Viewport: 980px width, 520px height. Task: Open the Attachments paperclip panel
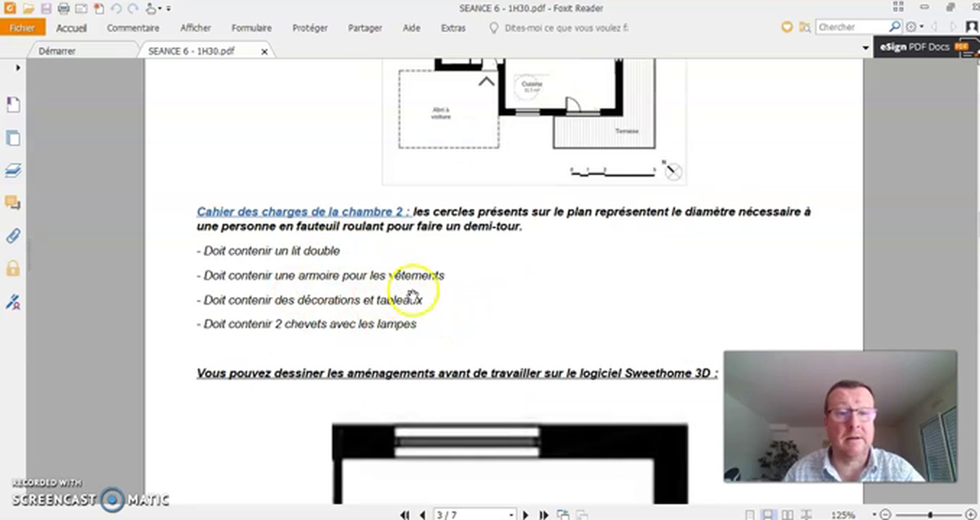coord(13,236)
